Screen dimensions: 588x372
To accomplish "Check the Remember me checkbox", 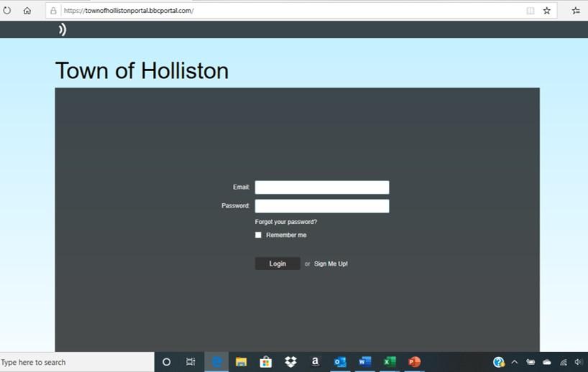I will pos(258,235).
